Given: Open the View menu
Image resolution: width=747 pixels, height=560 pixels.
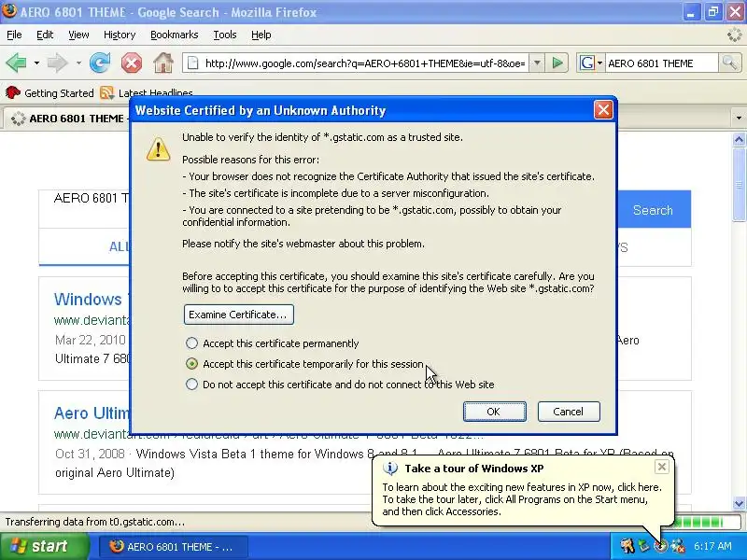Looking at the screenshot, I should [x=78, y=35].
